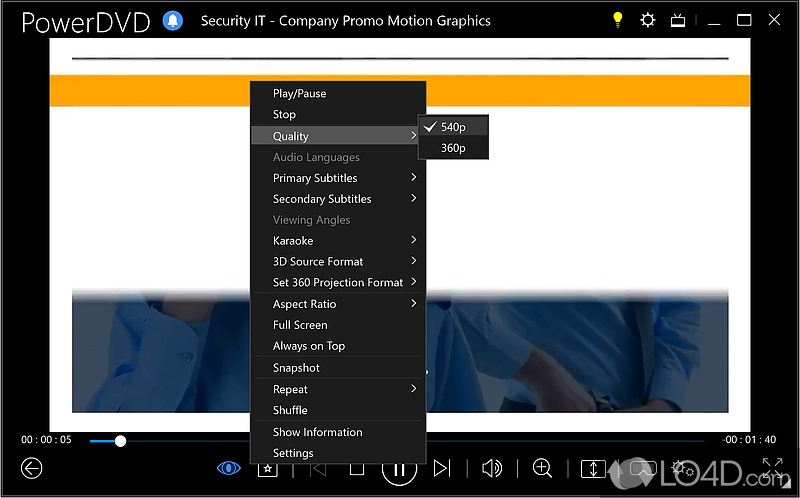This screenshot has width=800, height=498.
Task: Click the stop square button
Action: (x=357, y=469)
